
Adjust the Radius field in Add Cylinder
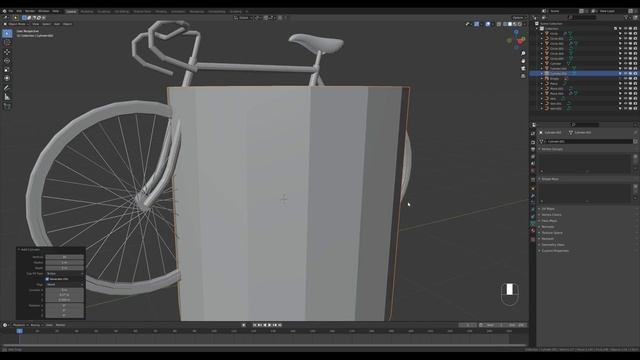coord(64,262)
